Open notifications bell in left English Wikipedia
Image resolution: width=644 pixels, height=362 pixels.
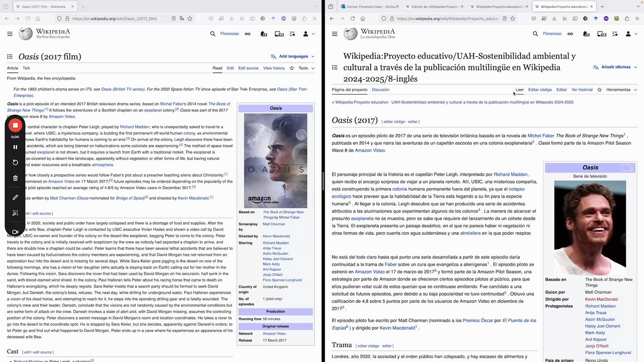point(264,34)
